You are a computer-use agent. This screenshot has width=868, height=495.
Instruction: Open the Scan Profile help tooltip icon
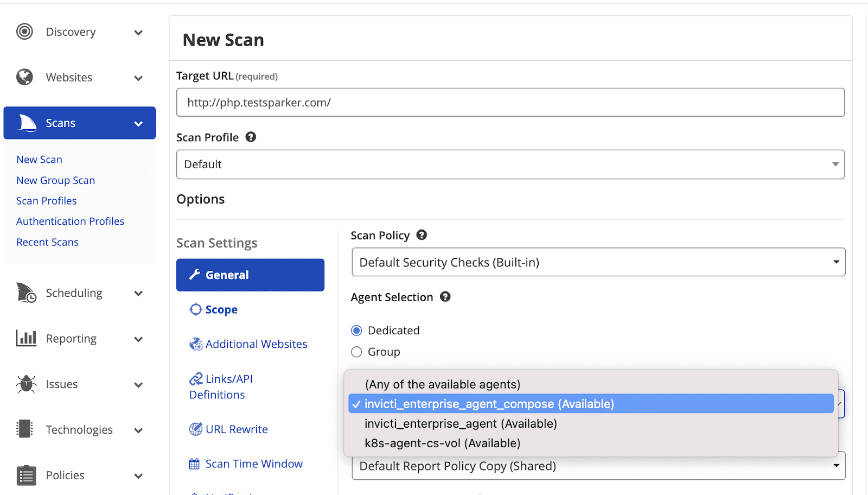point(250,137)
